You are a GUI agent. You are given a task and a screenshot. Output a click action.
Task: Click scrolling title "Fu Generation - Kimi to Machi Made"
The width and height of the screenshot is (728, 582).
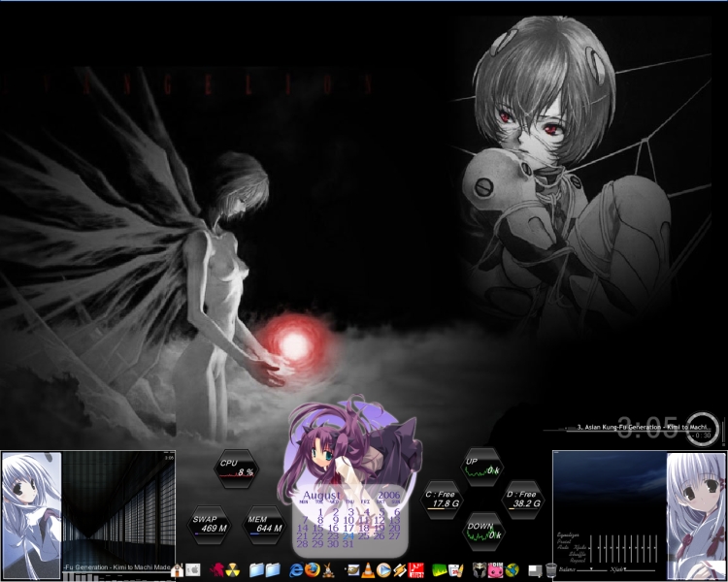tap(117, 567)
